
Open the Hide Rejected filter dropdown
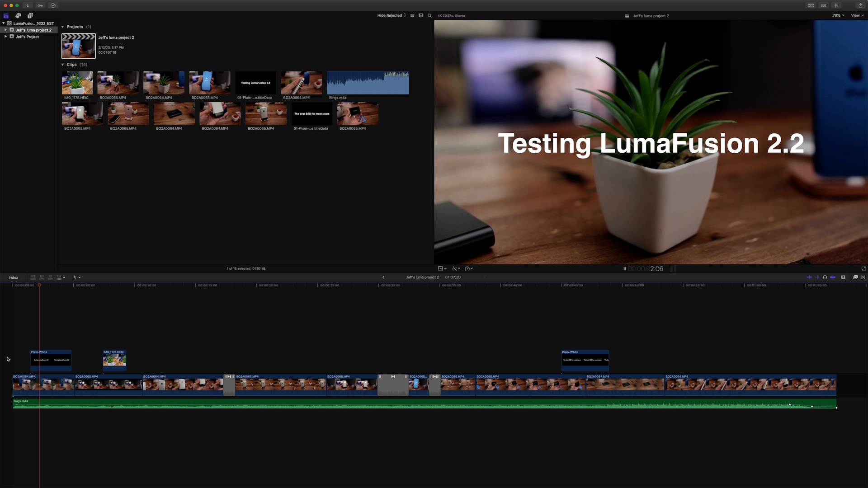(x=392, y=15)
